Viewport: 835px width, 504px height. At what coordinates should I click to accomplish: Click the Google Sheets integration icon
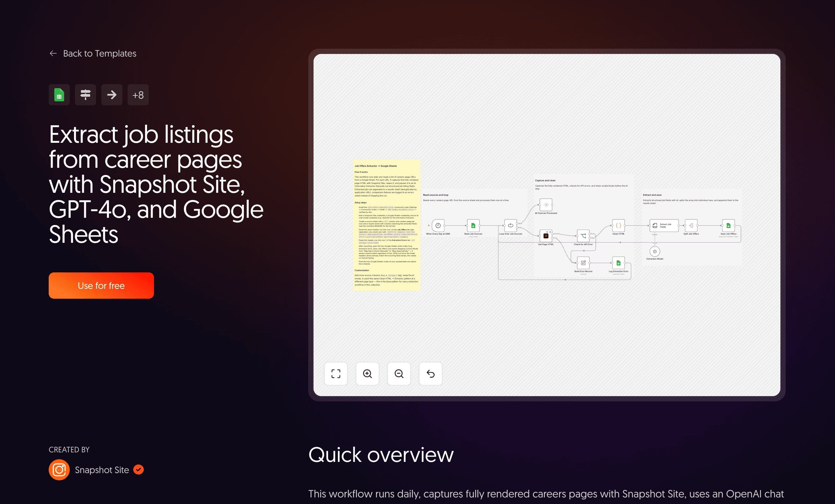tap(59, 95)
